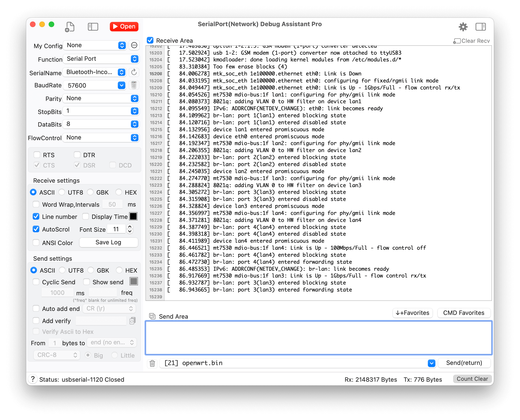Open the black Display Time color swatch
The width and height of the screenshot is (520, 420).
[133, 216]
